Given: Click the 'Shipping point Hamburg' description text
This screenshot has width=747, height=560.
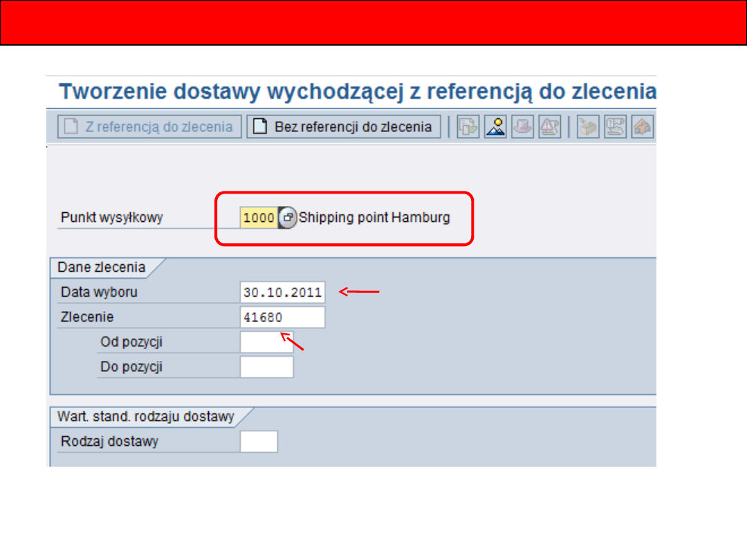Looking at the screenshot, I should click(374, 218).
